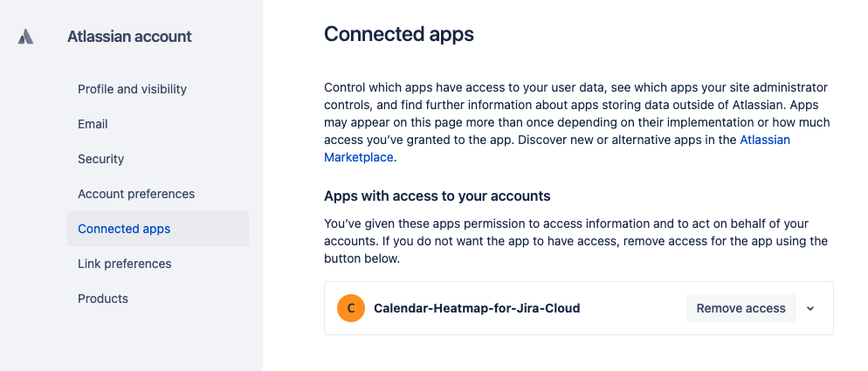Open Account preferences in sidebar
Viewport: 868px width, 371px height.
pyautogui.click(x=136, y=194)
